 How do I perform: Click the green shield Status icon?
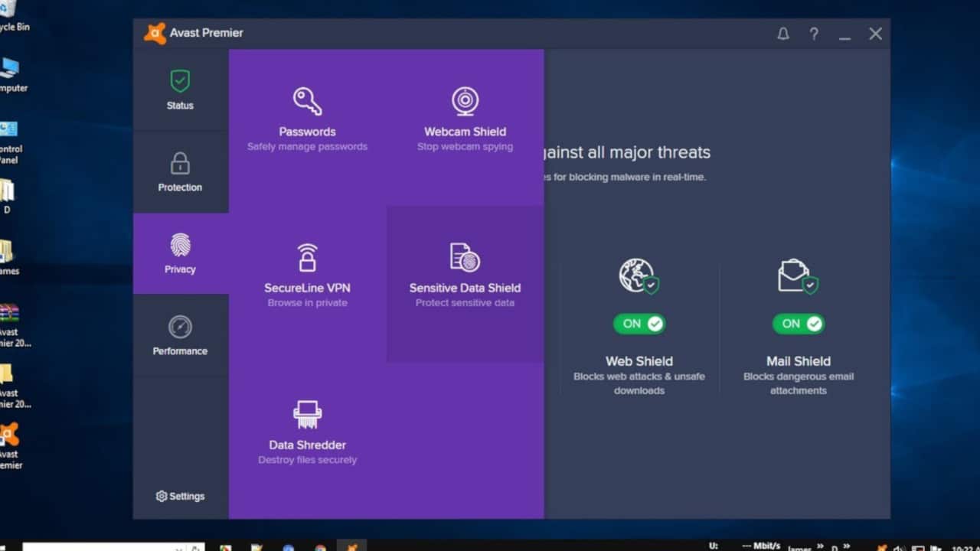click(x=180, y=80)
